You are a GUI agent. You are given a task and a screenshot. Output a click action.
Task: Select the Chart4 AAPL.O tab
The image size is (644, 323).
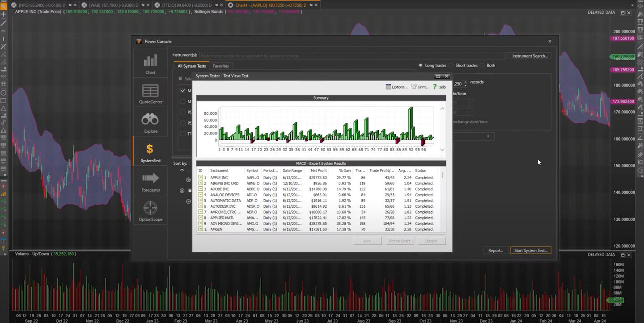click(x=271, y=5)
